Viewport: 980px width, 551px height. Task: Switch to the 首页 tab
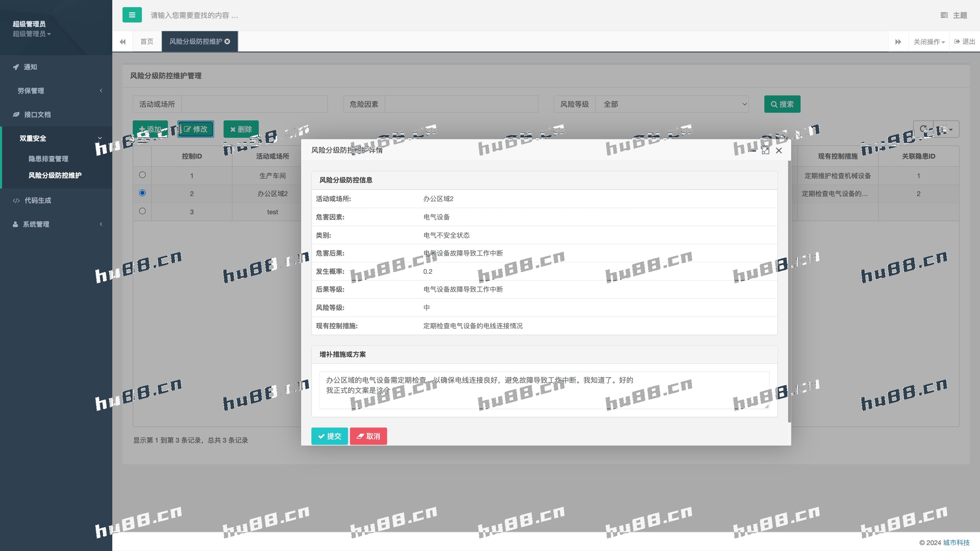147,41
